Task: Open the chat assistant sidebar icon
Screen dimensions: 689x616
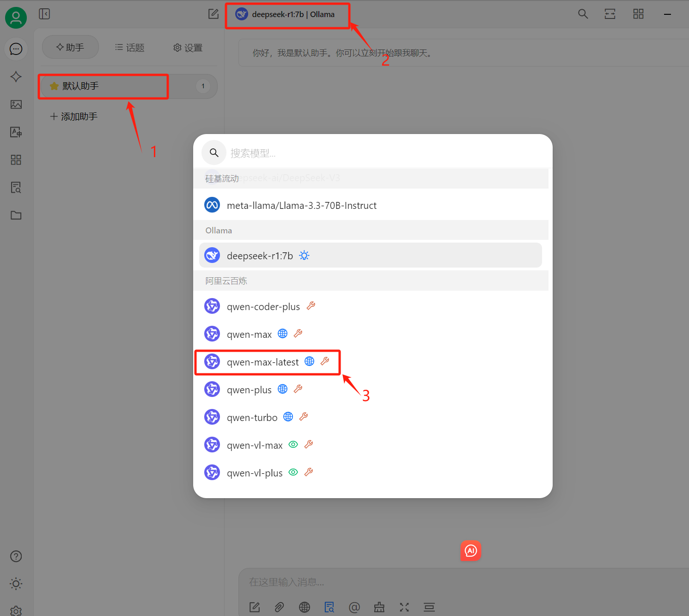Action: pyautogui.click(x=16, y=49)
